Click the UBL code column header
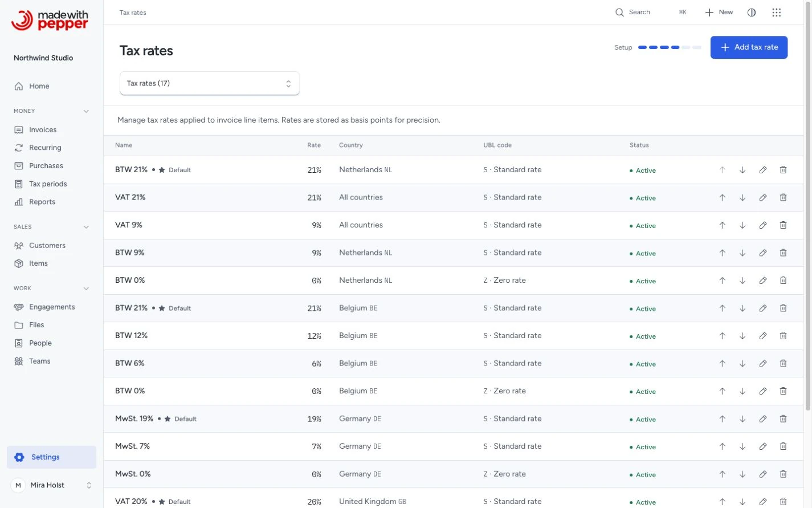Viewport: 812px width, 508px height. (x=497, y=145)
